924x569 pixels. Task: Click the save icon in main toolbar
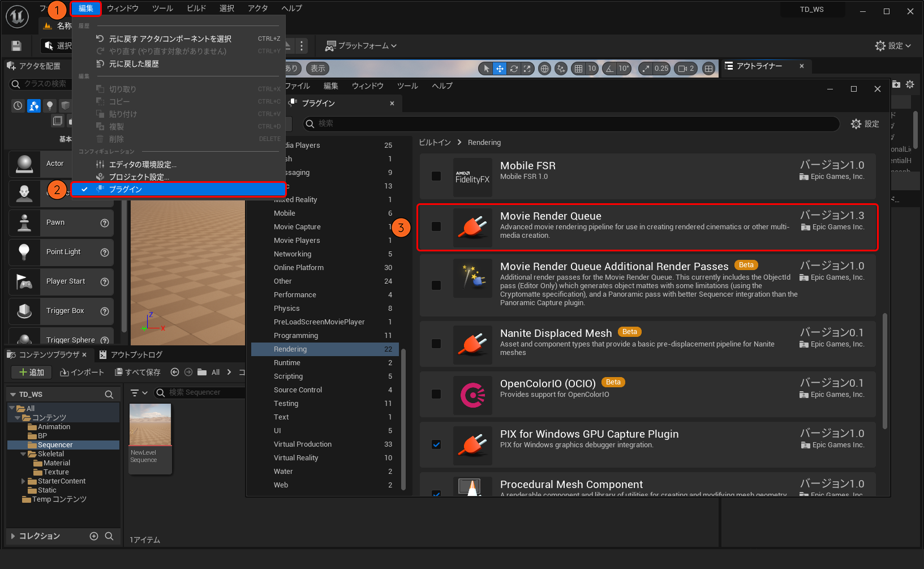click(x=16, y=46)
